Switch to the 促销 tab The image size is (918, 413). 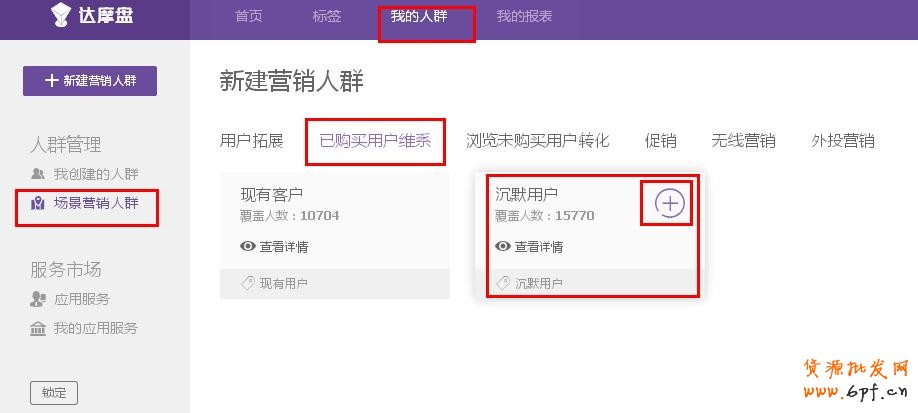click(x=660, y=141)
